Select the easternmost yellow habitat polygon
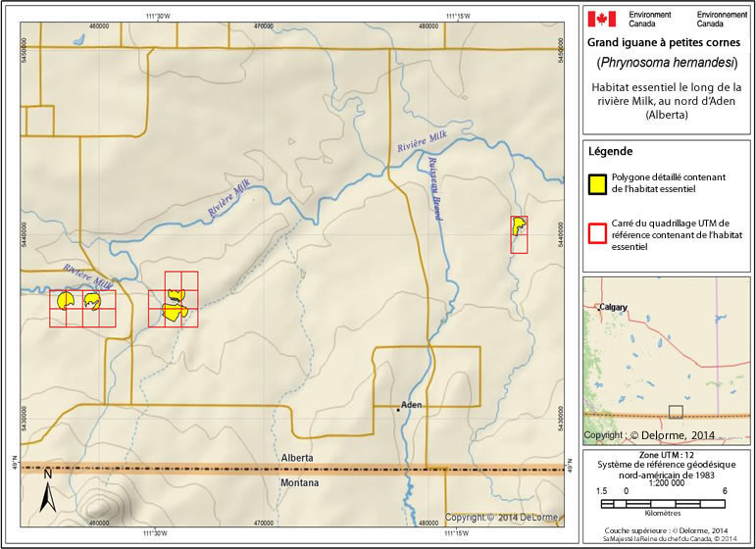 (518, 228)
